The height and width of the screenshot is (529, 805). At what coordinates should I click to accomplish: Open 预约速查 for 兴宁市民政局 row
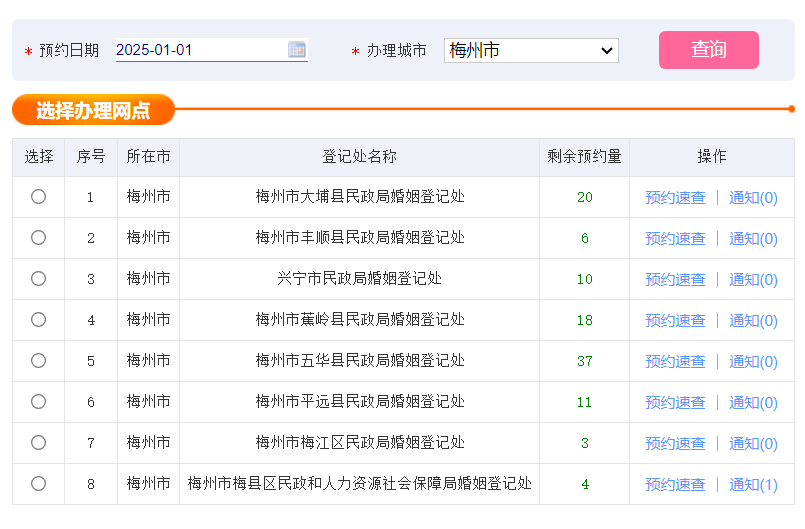[x=675, y=280]
